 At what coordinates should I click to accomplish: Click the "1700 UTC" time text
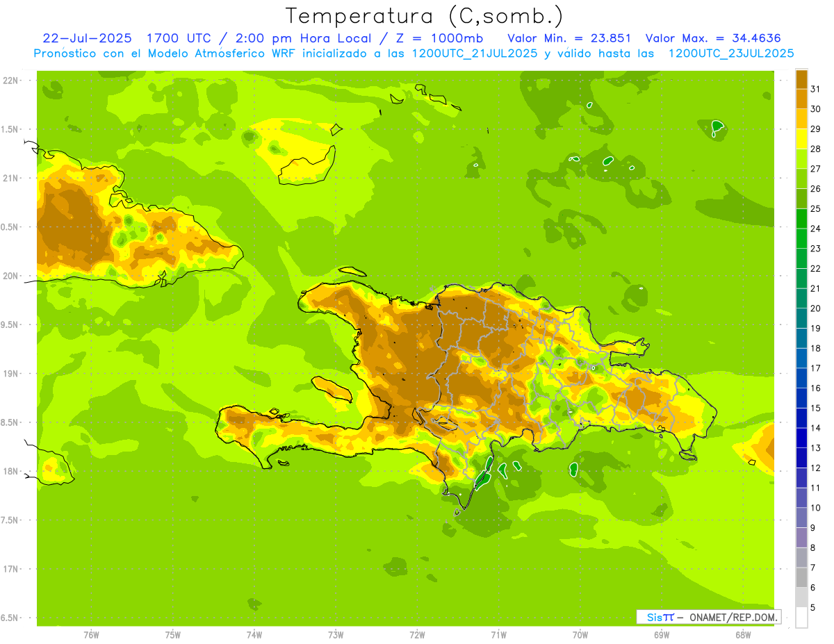180,38
